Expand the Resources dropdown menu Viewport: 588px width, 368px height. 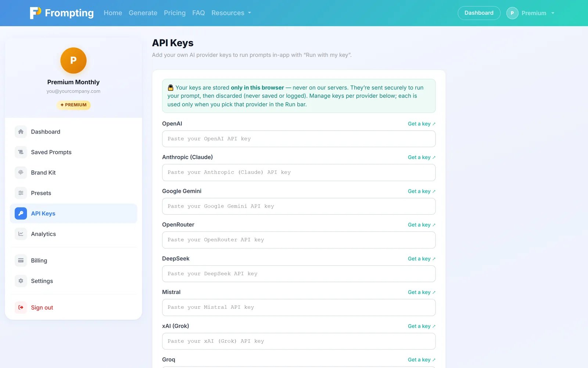click(x=231, y=13)
